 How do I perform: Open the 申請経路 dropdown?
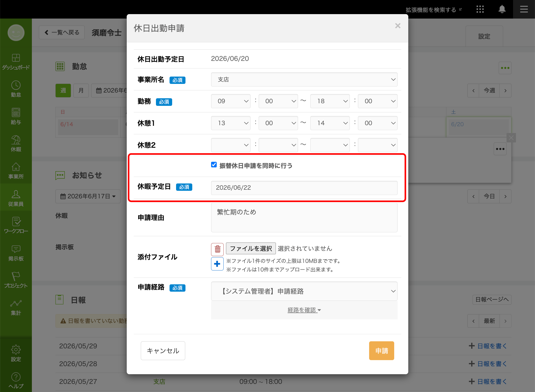point(304,291)
